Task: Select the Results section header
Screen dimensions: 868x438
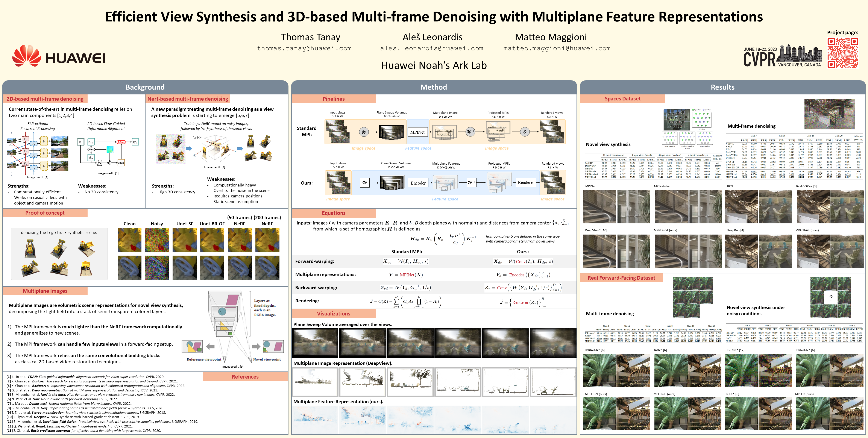Action: 722,87
